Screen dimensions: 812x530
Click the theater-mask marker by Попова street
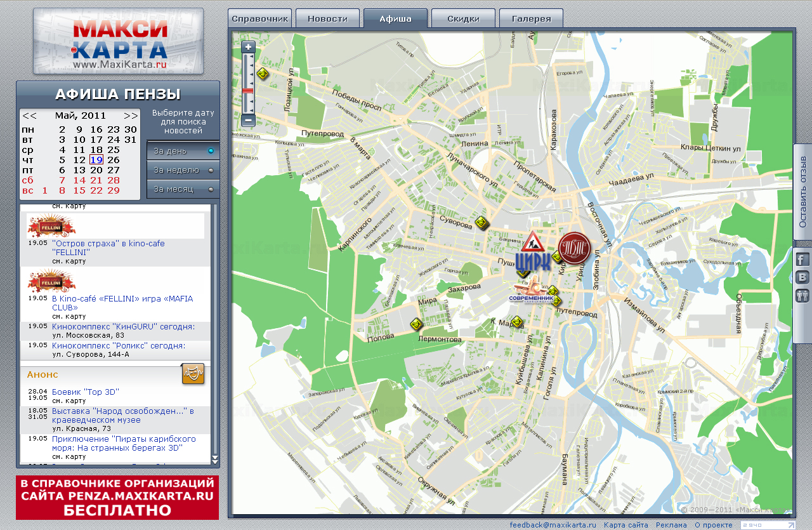416,324
